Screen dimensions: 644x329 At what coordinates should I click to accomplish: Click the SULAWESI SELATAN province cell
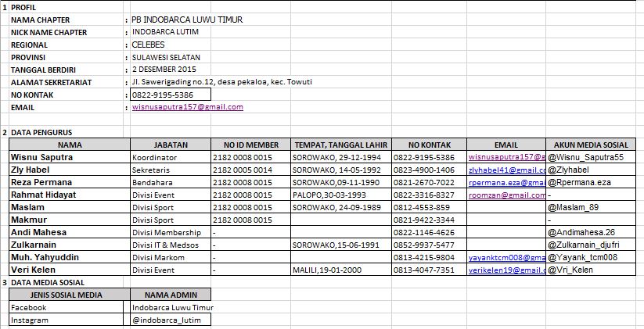point(166,57)
